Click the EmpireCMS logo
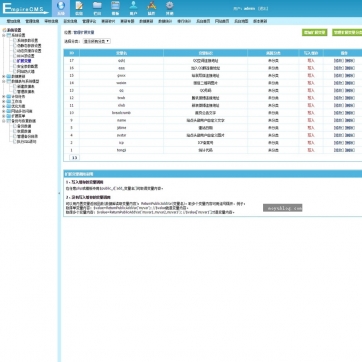The image size is (362, 362). click(x=25, y=9)
